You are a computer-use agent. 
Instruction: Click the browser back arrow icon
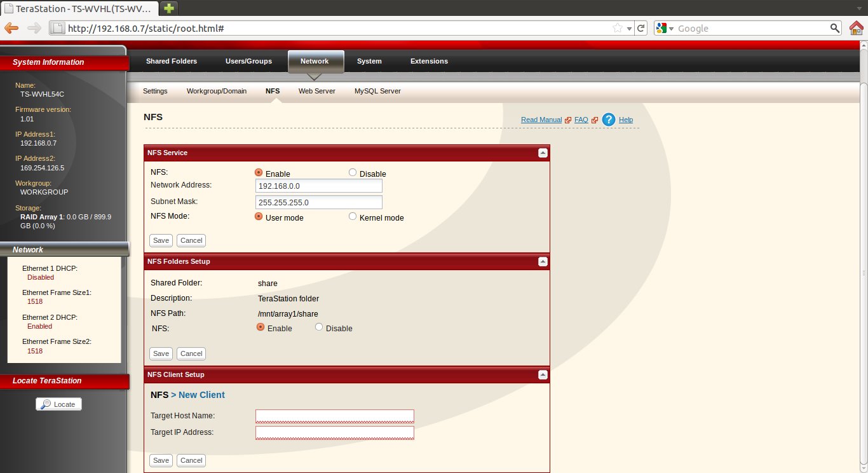(x=11, y=28)
